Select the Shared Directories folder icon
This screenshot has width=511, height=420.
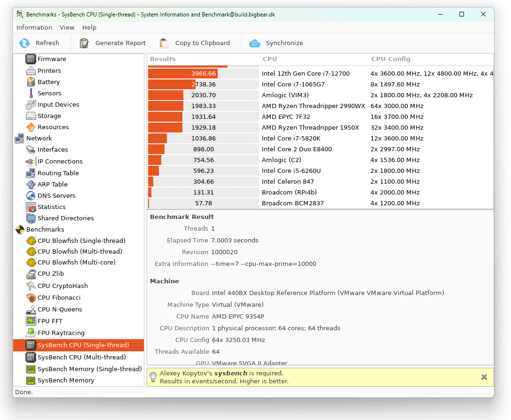click(31, 218)
